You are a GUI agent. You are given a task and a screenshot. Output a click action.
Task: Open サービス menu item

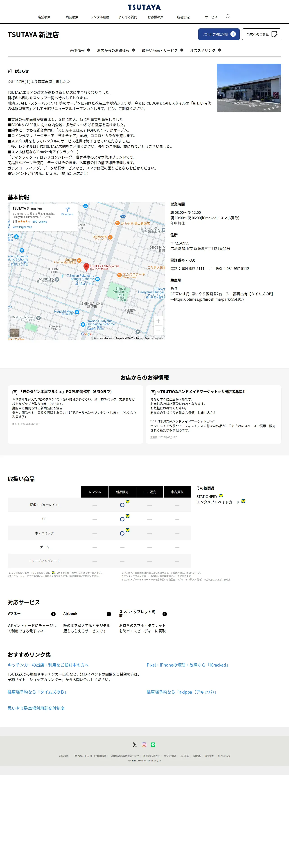211,17
